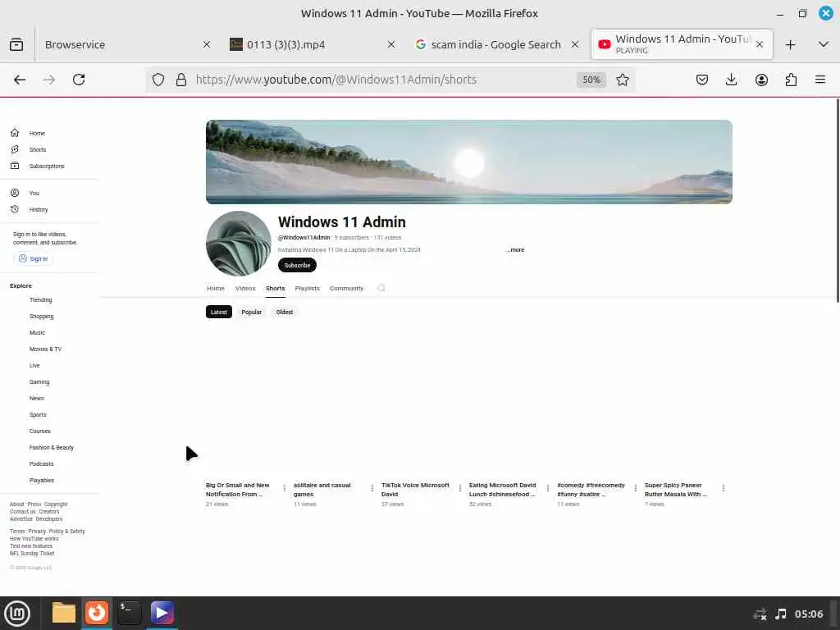
Task: Click the Windows 11 Admin channel avatar
Action: tap(239, 243)
